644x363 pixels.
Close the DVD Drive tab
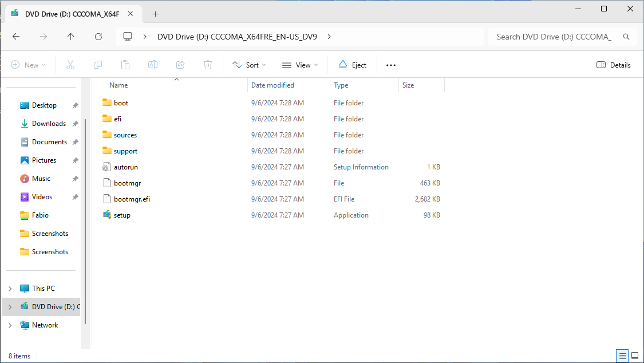130,14
